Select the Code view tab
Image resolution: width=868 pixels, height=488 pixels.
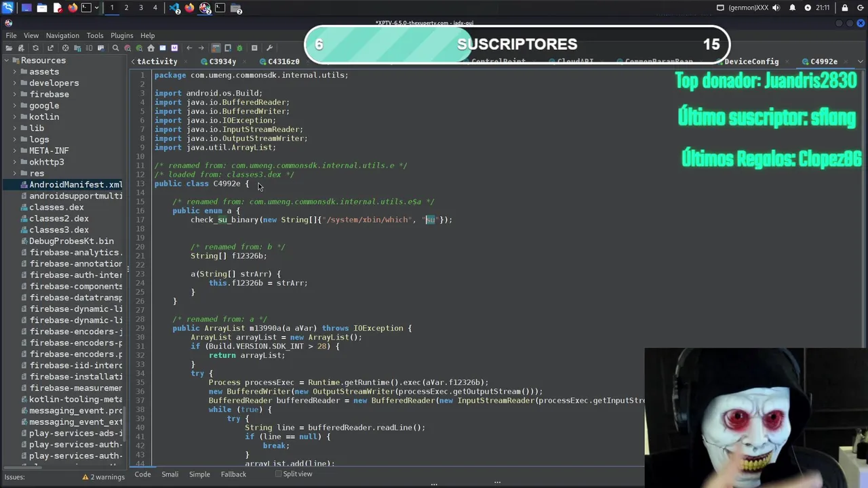[142, 474]
